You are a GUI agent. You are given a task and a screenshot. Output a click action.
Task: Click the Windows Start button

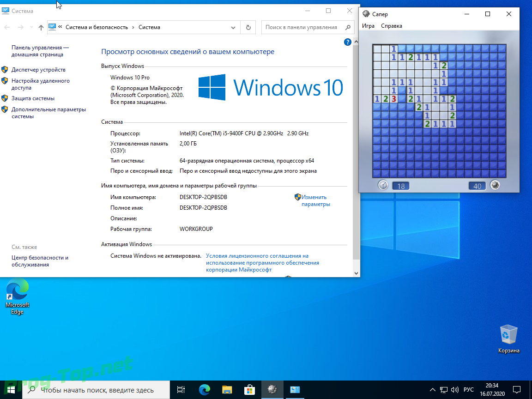[x=11, y=390]
